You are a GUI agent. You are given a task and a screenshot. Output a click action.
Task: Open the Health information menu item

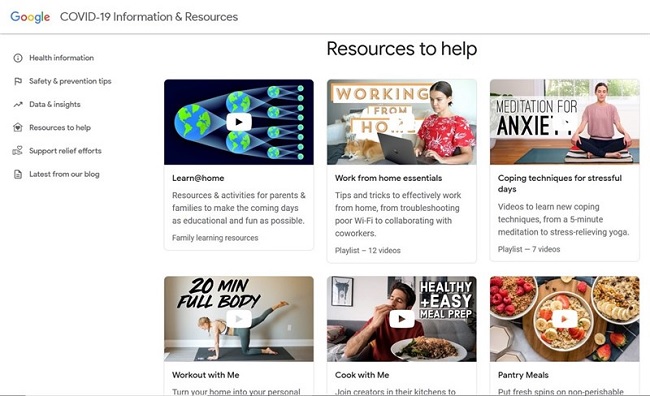(61, 58)
